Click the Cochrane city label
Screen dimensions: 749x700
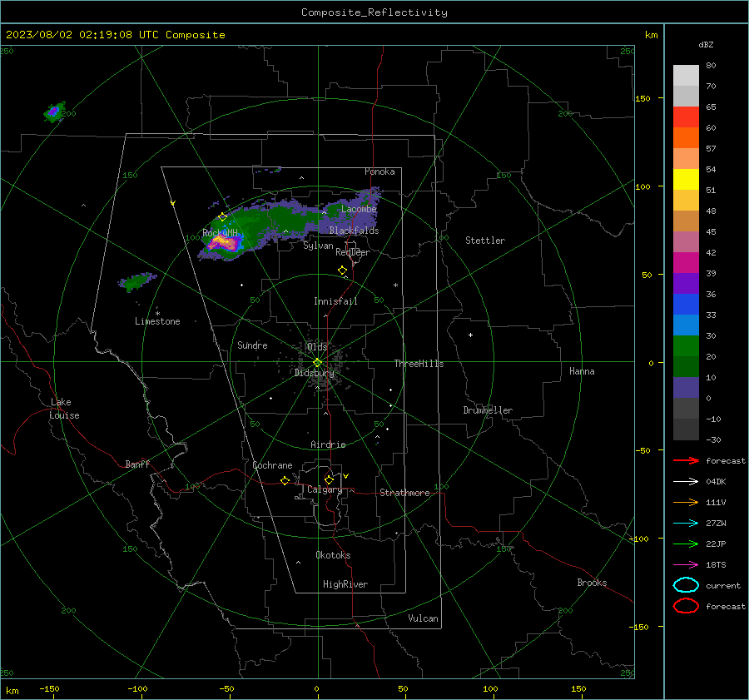pos(272,465)
